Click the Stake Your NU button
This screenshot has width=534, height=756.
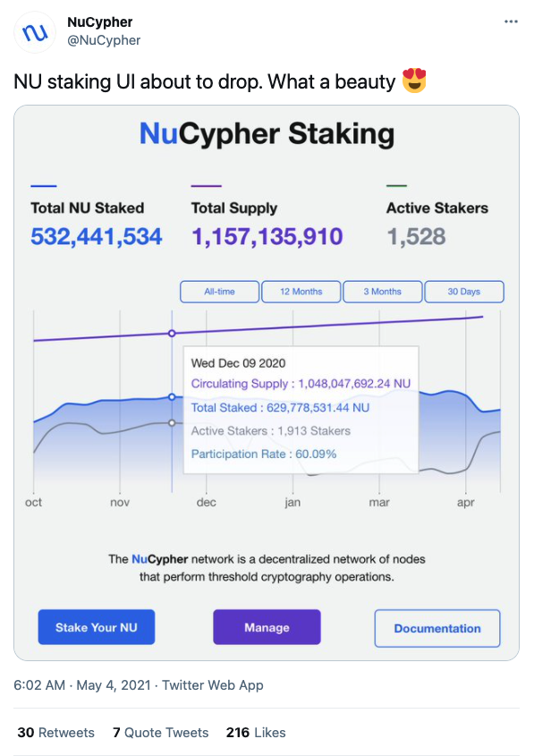tap(97, 627)
